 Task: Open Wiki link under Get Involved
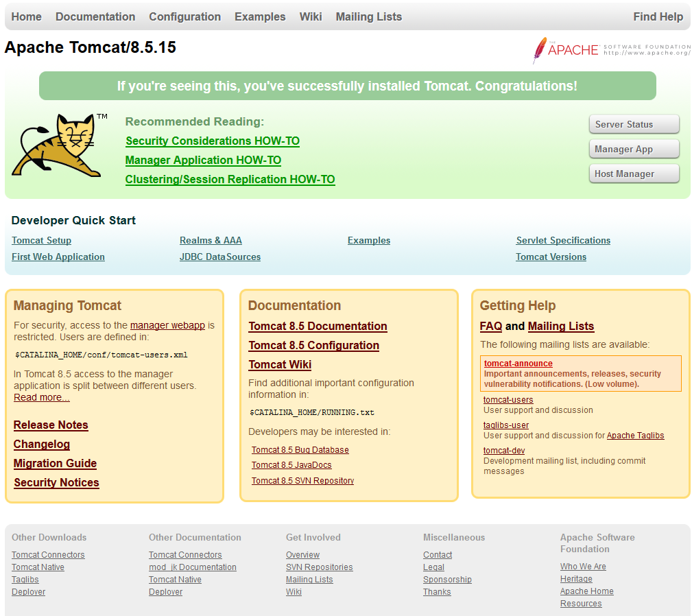[294, 592]
